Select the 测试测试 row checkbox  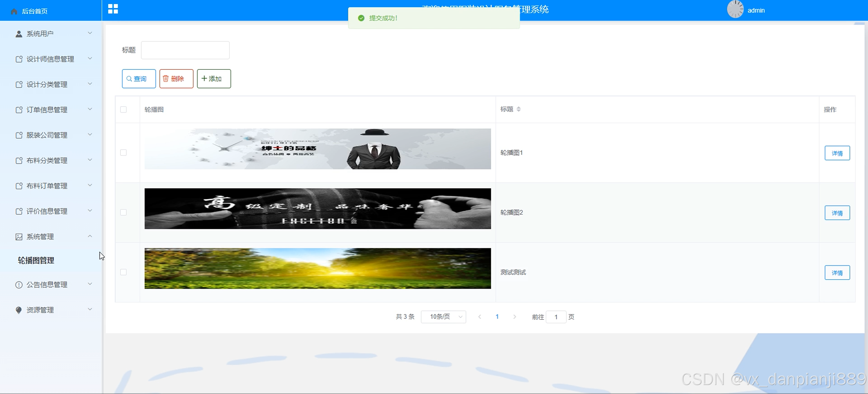coord(123,272)
